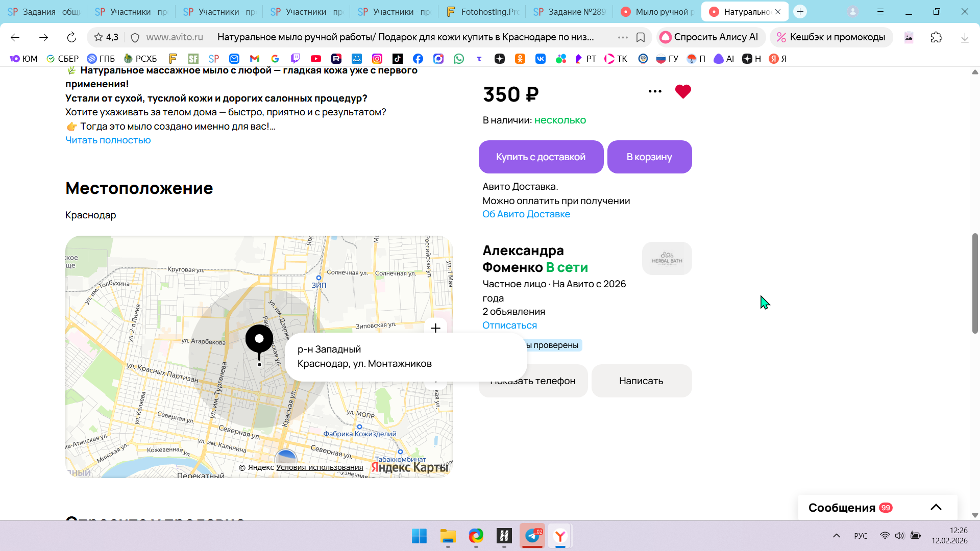Click the browser bookmark icon
980x551 pixels.
(641, 37)
